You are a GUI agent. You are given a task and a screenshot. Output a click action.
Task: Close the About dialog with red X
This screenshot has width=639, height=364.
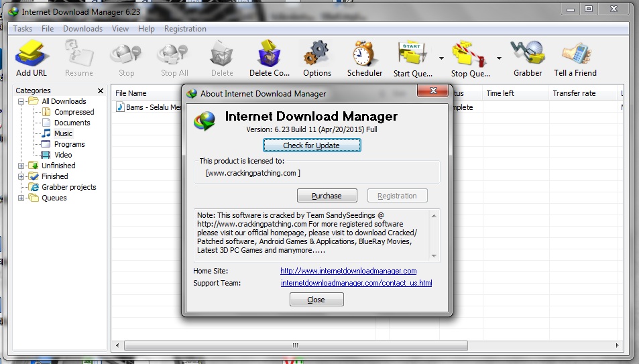pyautogui.click(x=432, y=90)
